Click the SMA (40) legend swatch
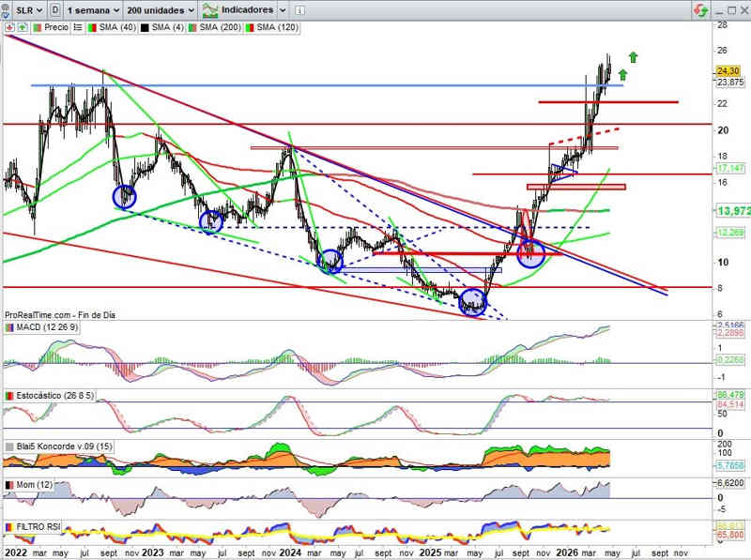The height and width of the screenshot is (560, 751). tap(92, 27)
